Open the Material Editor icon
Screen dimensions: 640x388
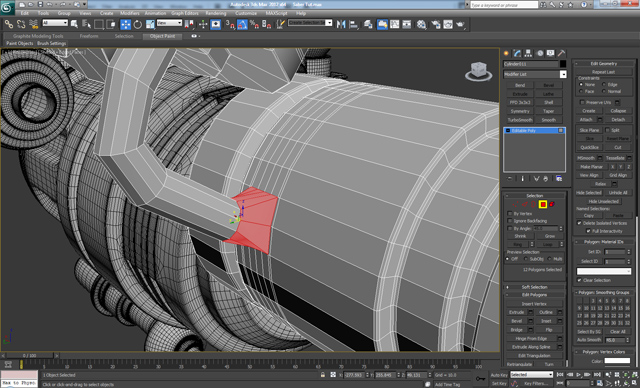[421, 24]
